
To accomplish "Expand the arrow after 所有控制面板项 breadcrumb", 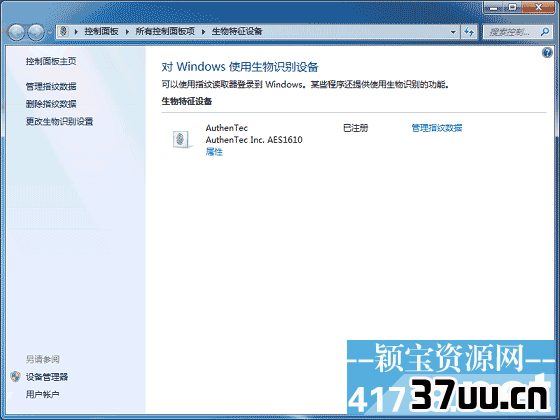I will pos(204,32).
